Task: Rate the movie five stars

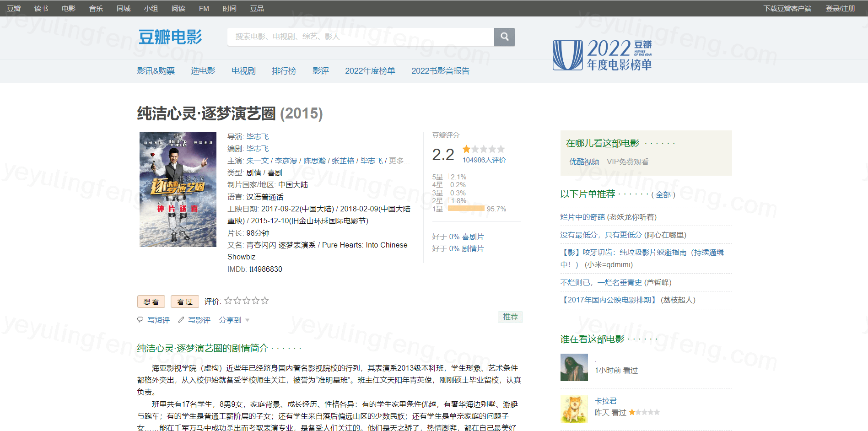Action: 264,301
